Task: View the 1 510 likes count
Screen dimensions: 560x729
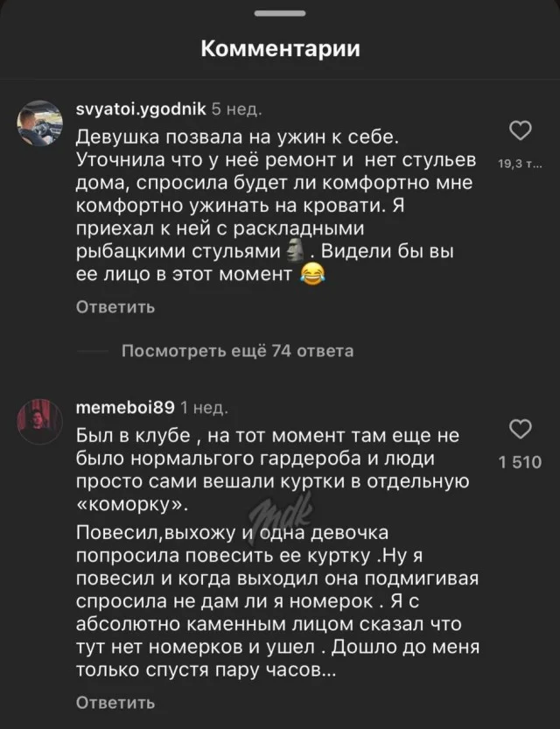Action: pos(521,462)
